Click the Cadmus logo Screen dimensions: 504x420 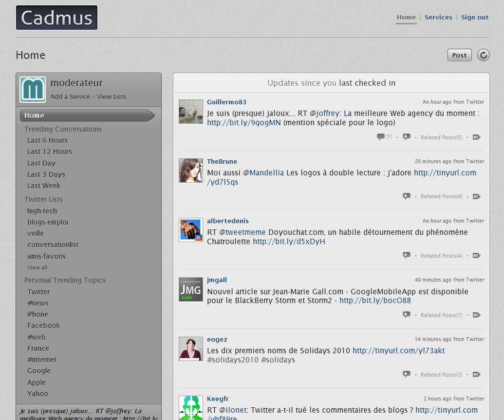(56, 18)
